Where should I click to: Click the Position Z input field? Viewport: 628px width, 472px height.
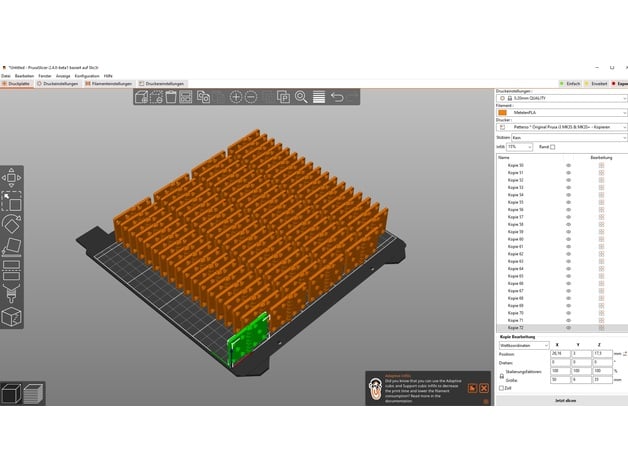click(602, 354)
